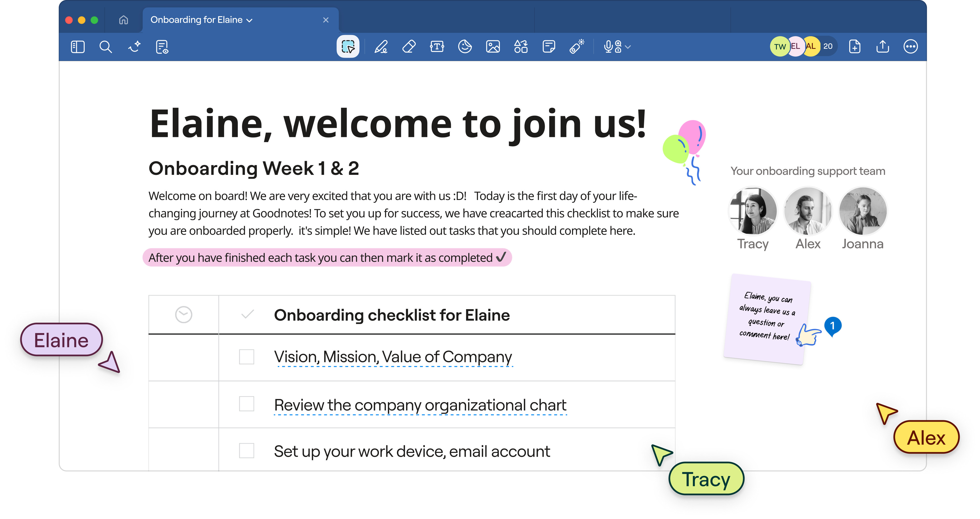
Task: Select the Sticky note tool
Action: click(549, 47)
